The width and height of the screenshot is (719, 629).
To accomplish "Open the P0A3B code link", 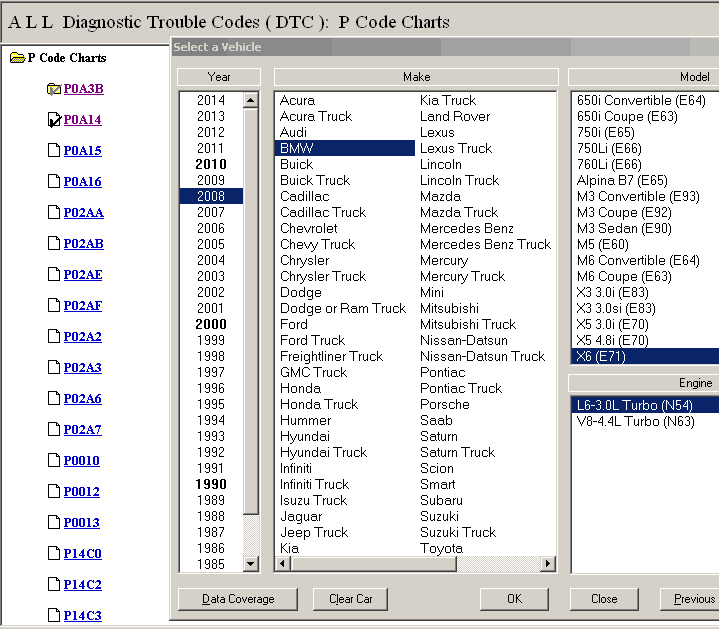I will click(83, 88).
